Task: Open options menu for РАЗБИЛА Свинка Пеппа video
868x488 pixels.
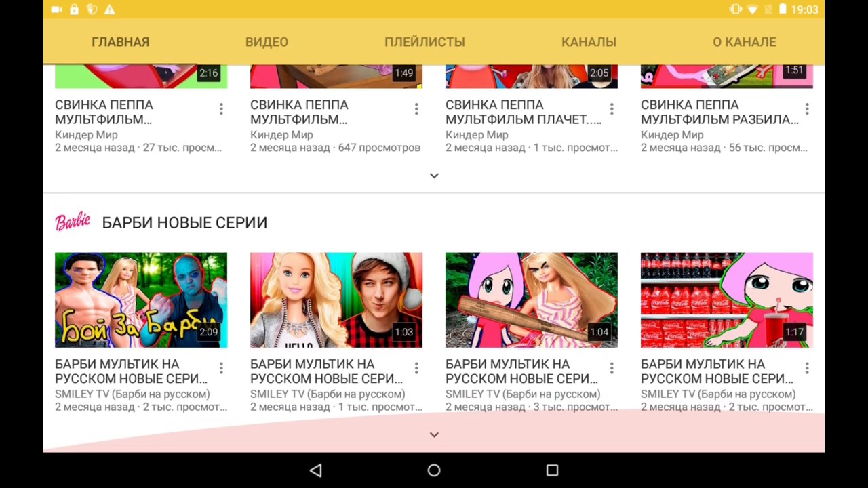Action: pos(807,109)
